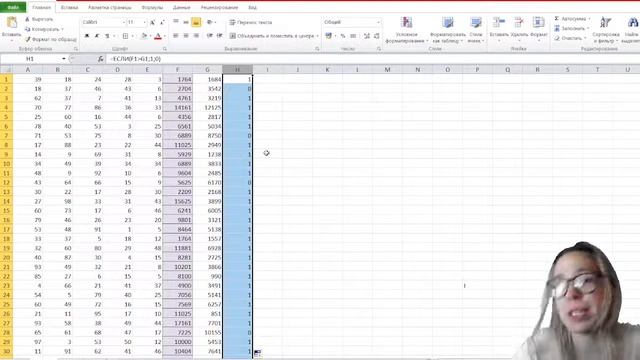Switch to the Данные tab
This screenshot has width=640, height=360.
[x=181, y=7]
